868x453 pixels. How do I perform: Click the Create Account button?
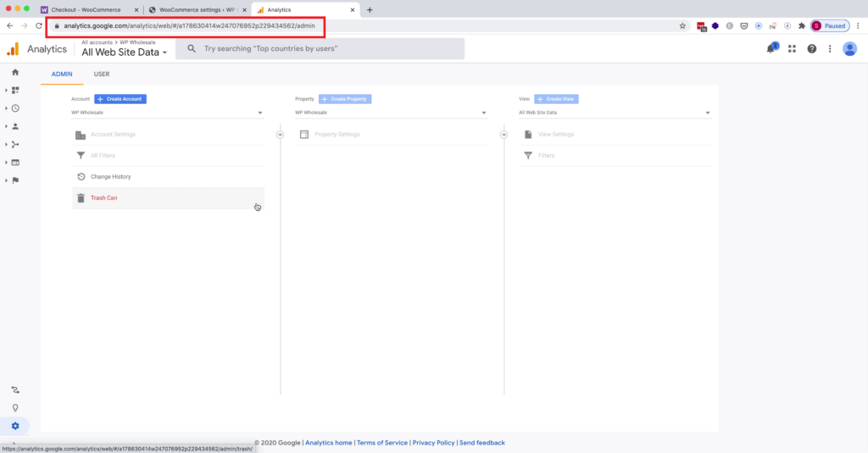(120, 99)
